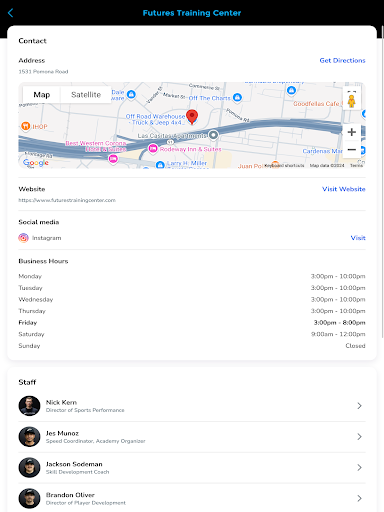Select Jackson Sodeman name text

point(74,464)
